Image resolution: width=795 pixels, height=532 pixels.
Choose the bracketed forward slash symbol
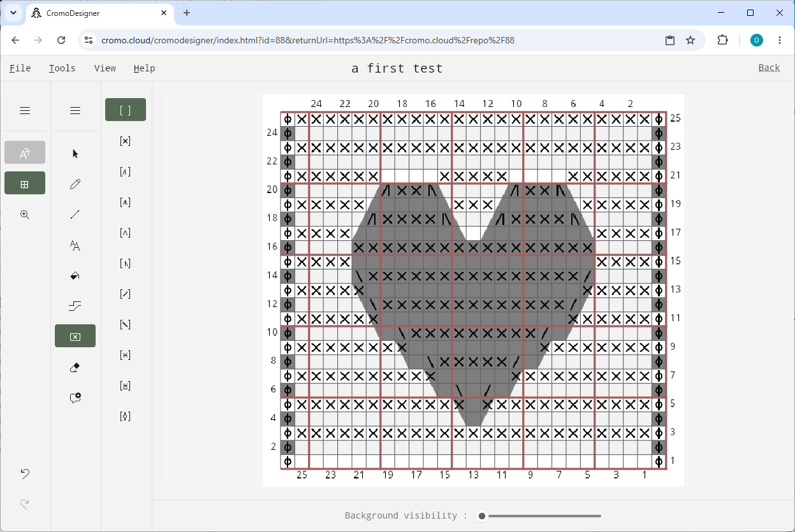tap(126, 294)
